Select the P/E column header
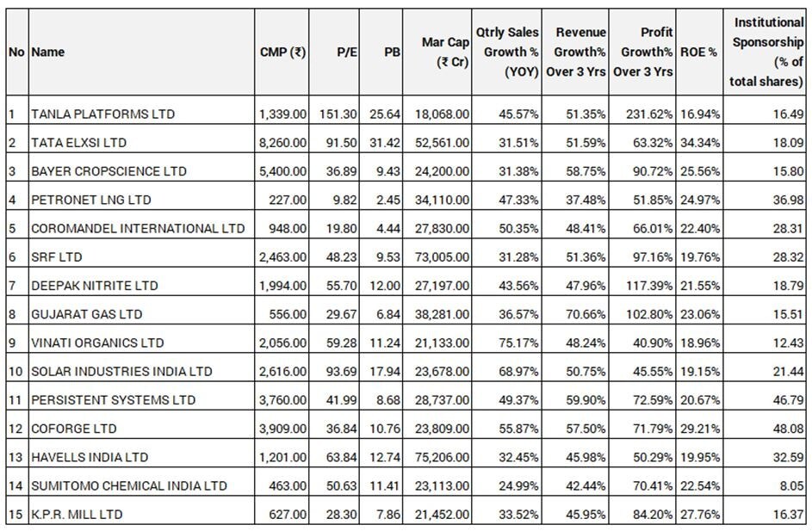This screenshot has height=531, width=812. pyautogui.click(x=347, y=52)
